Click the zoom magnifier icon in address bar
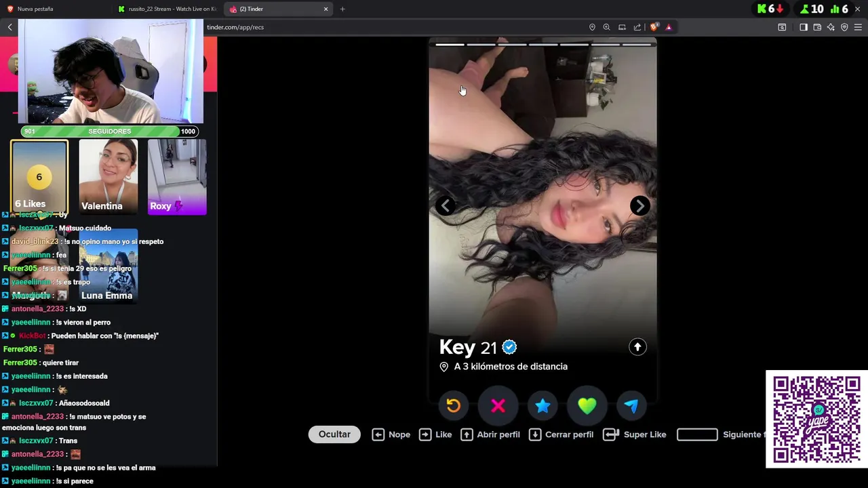 click(x=607, y=27)
